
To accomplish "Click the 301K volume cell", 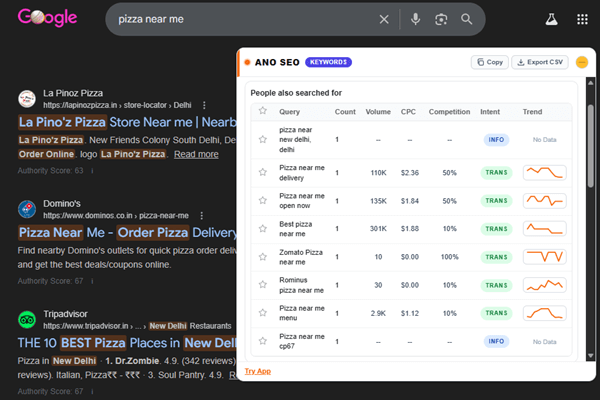I will coord(378,229).
